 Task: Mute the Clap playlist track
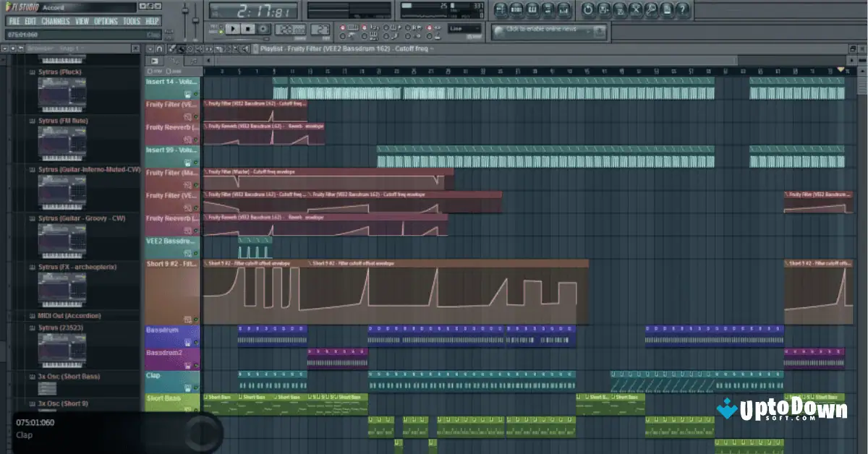pyautogui.click(x=196, y=387)
